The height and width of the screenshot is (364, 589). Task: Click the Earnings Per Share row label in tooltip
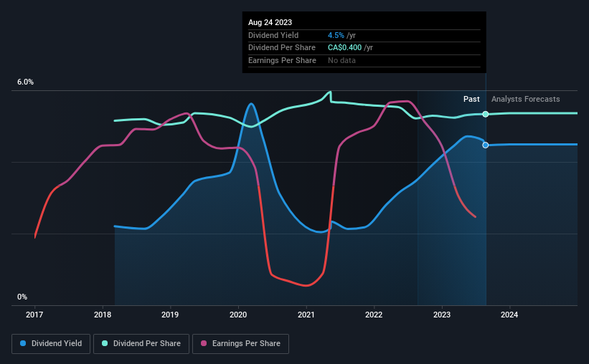coord(282,60)
